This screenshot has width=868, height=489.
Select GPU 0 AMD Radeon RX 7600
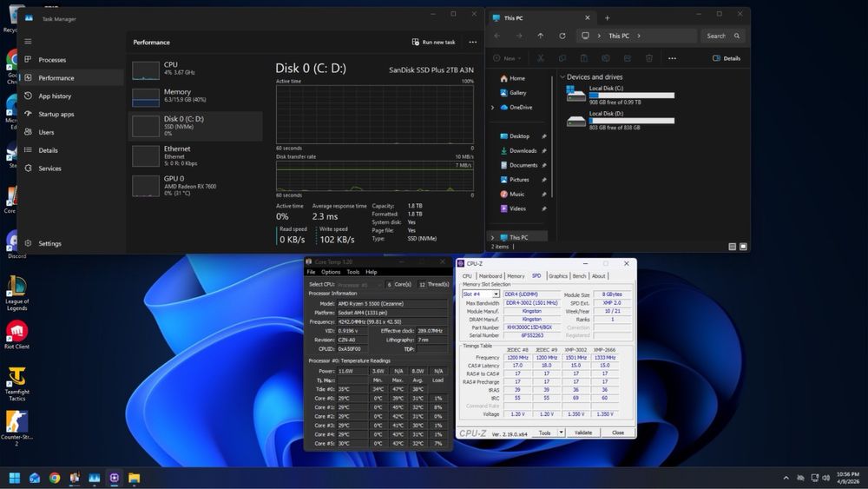click(195, 186)
